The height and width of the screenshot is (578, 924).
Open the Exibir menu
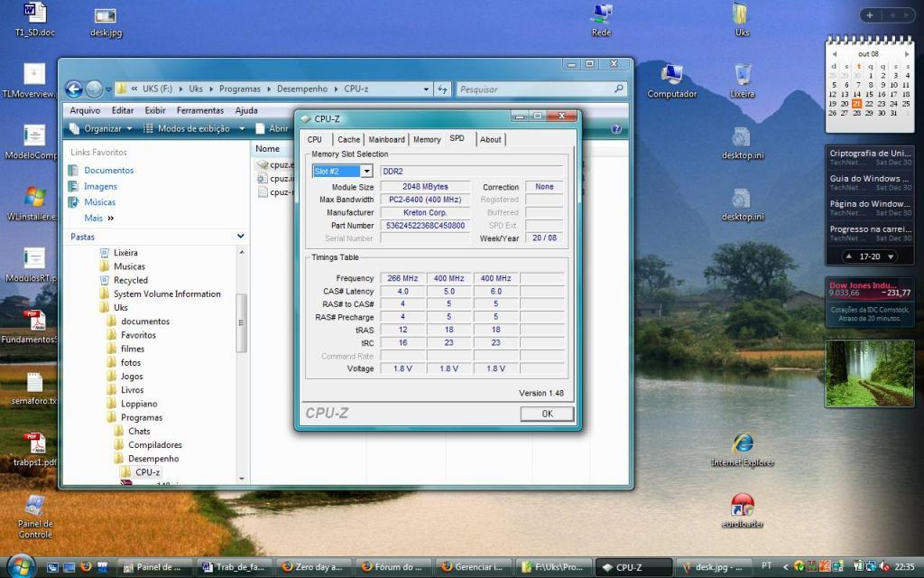click(x=155, y=110)
